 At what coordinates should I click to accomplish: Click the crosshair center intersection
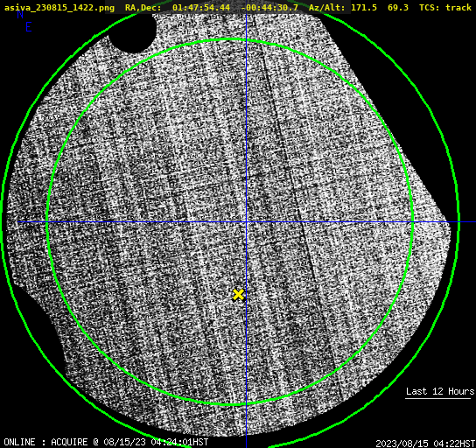[x=246, y=222]
